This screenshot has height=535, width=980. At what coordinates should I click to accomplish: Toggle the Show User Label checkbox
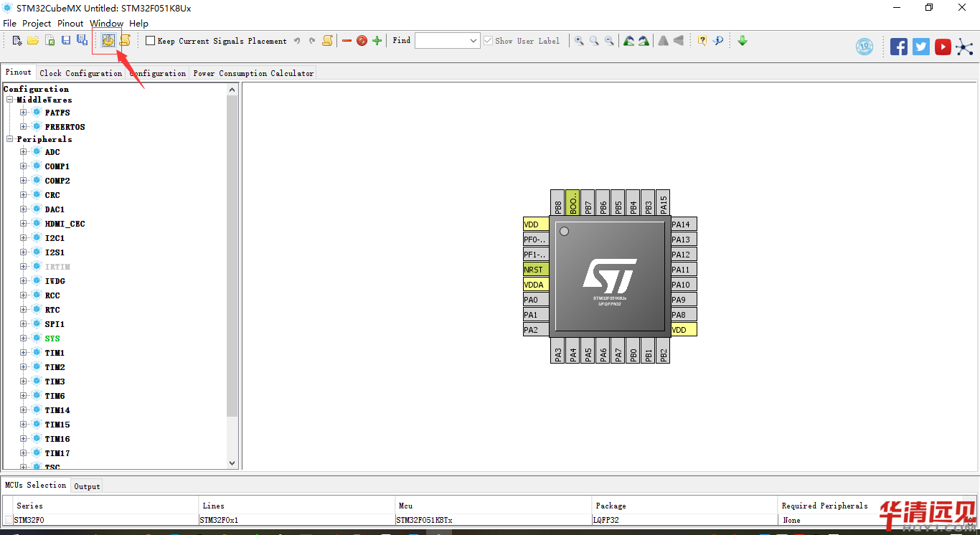coord(488,41)
